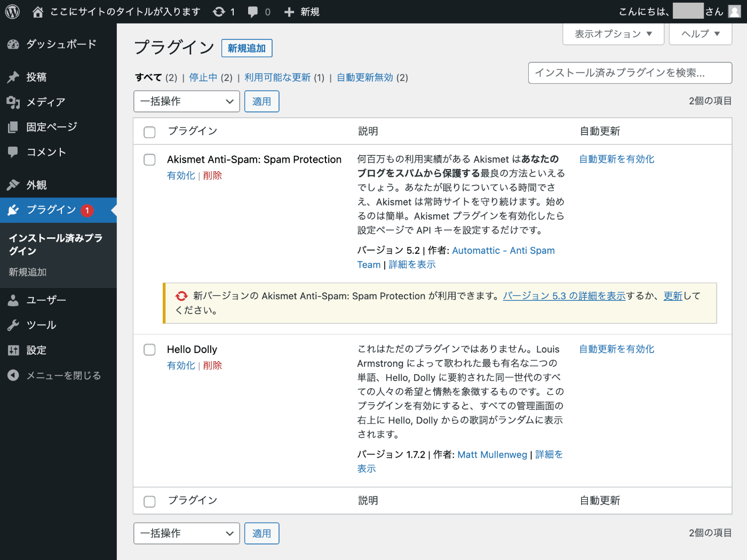Viewport: 747px width, 560px height.
Task: Expand the 表示オプション panel
Action: pyautogui.click(x=614, y=34)
